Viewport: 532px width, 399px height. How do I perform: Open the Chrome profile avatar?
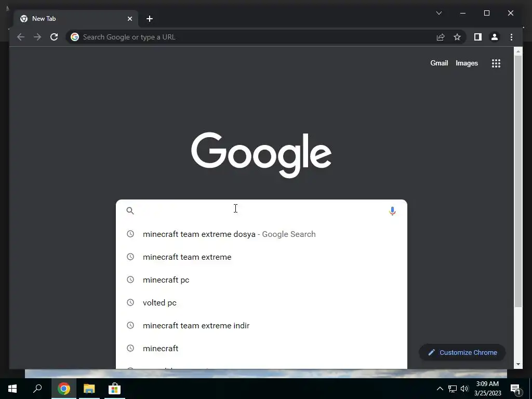coord(495,37)
